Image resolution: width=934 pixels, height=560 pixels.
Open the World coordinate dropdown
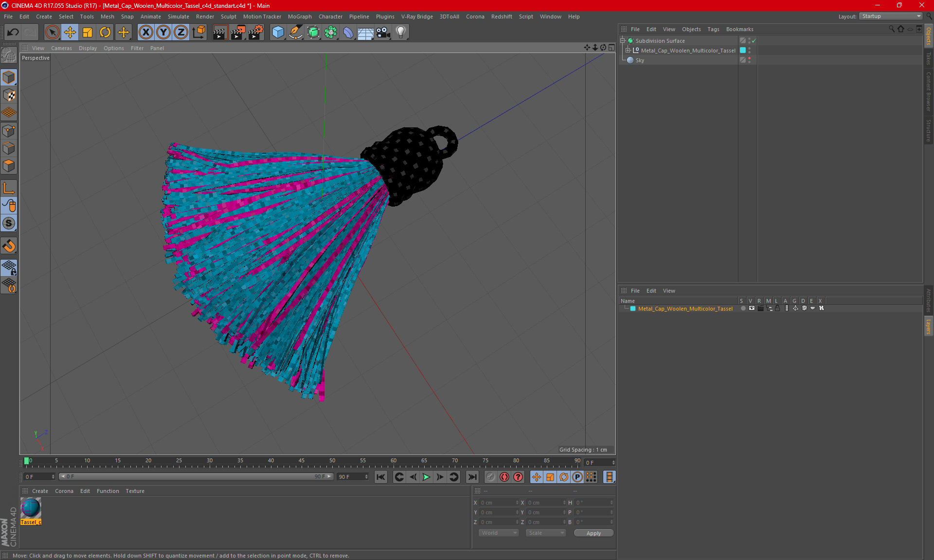tap(499, 533)
